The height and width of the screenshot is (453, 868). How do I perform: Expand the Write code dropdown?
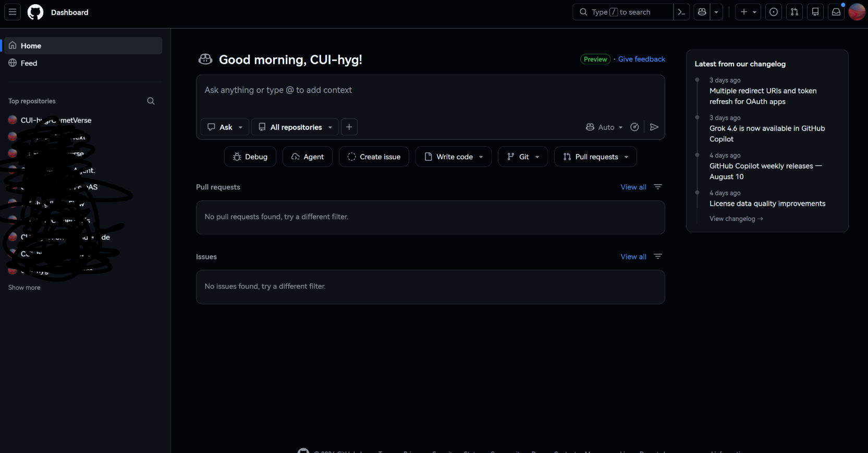[454, 157]
